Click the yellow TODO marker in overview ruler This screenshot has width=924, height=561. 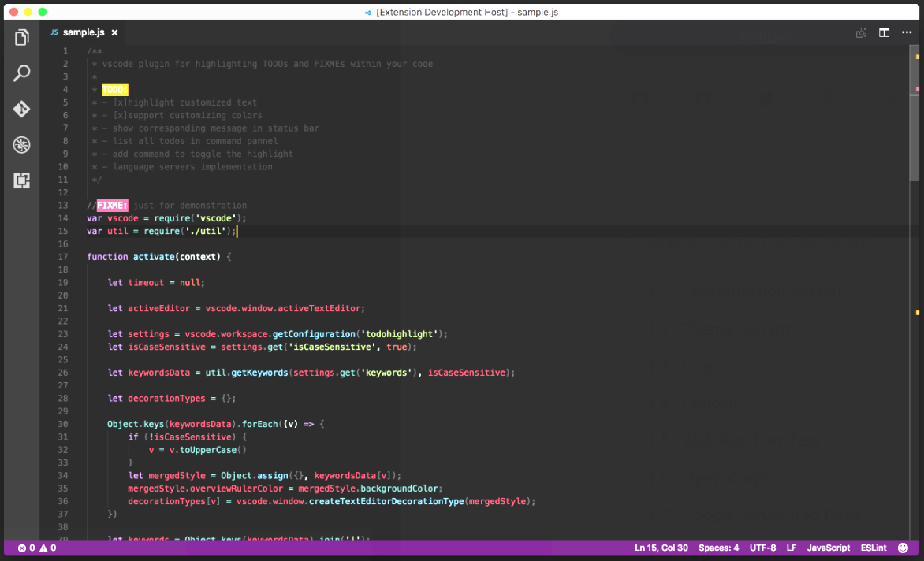pyautogui.click(x=917, y=57)
